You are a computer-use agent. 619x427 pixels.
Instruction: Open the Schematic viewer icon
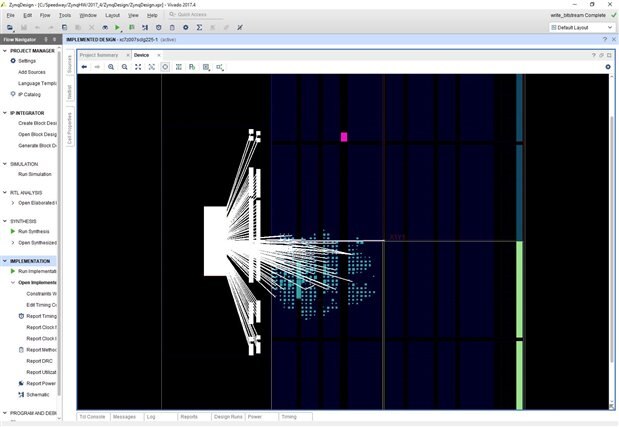(x=21, y=394)
